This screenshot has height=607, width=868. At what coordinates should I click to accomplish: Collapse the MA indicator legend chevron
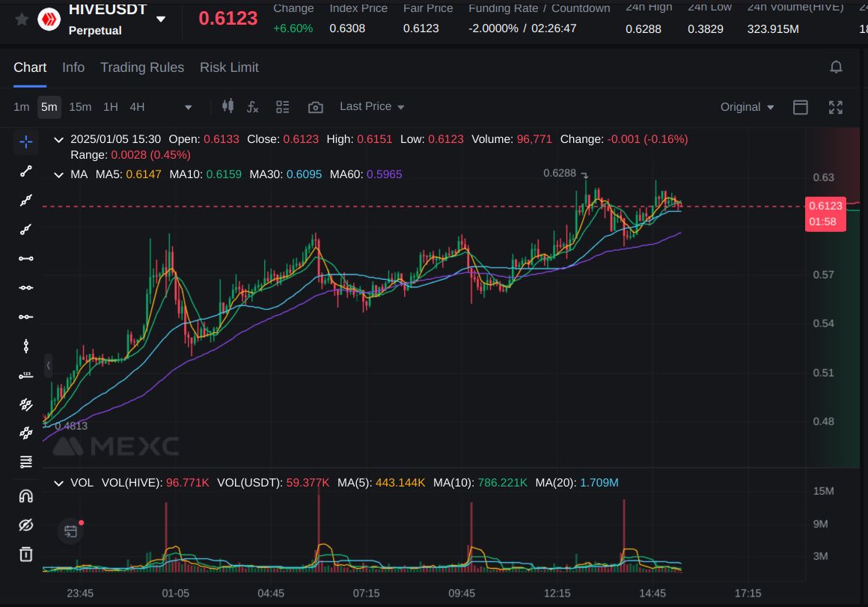(x=58, y=174)
